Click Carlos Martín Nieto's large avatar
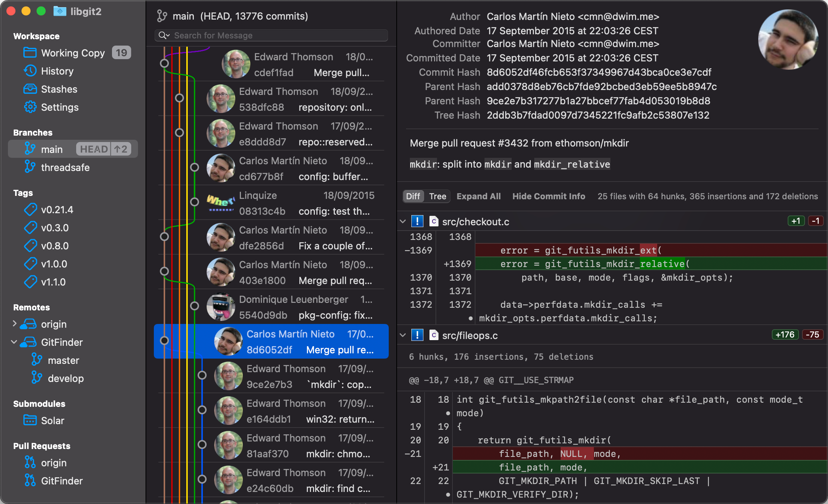828x504 pixels. coord(788,39)
